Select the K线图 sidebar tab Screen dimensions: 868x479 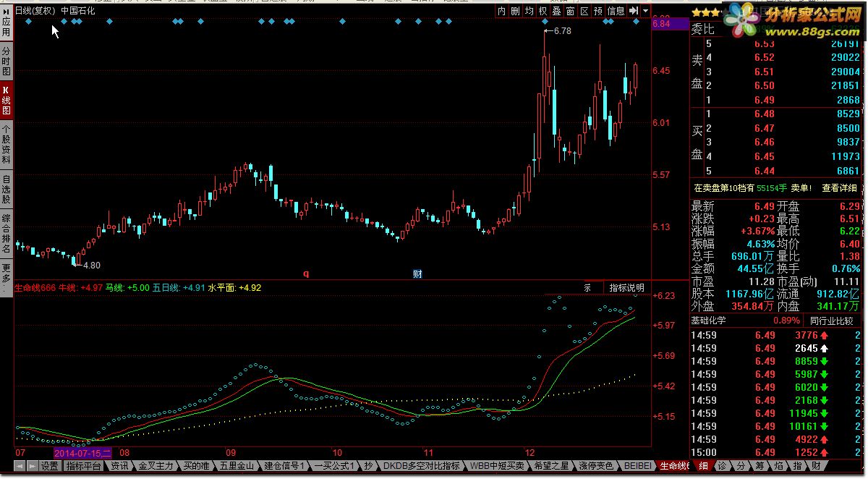pyautogui.click(x=7, y=101)
